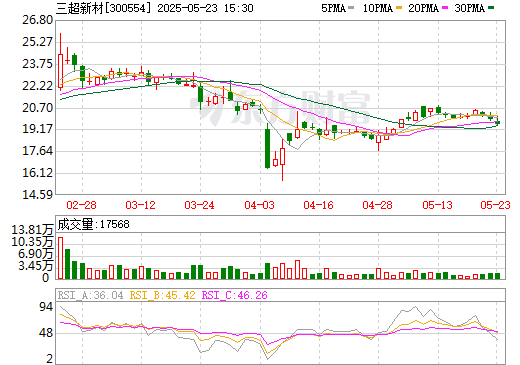Click the date label 04-28
This screenshot has height=365, width=520.
click(x=377, y=205)
